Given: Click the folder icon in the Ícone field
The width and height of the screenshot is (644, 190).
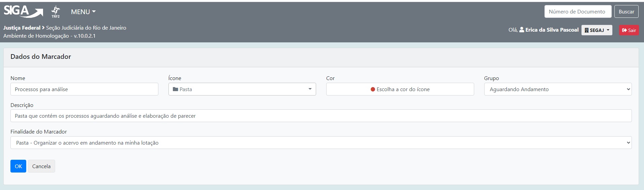Looking at the screenshot, I should coord(175,89).
